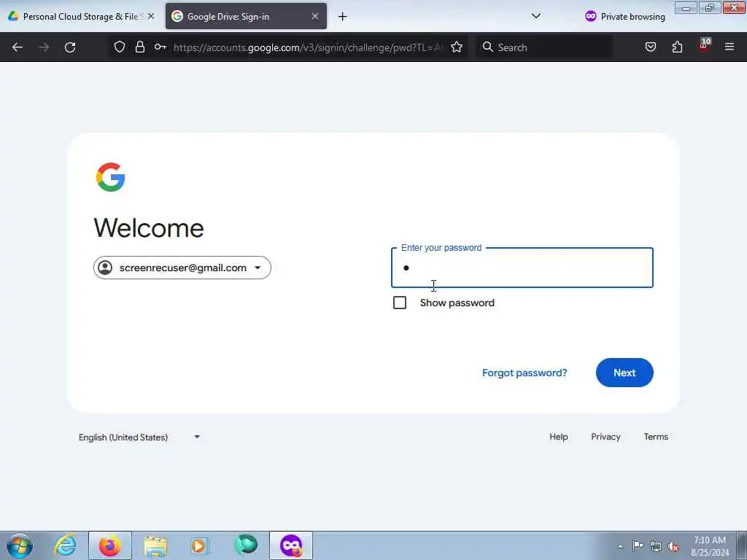Bookmark this page with the star
The width and height of the screenshot is (747, 560).
coord(457,47)
